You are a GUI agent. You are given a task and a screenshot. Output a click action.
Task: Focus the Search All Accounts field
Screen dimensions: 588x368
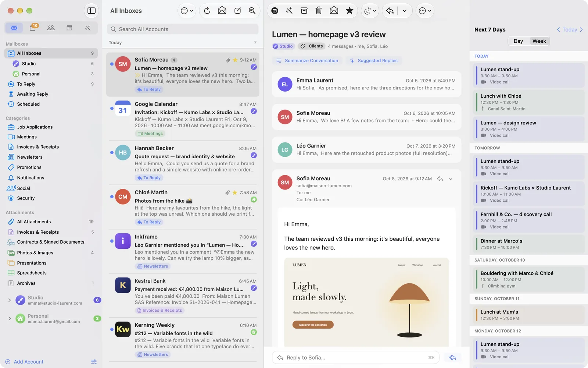coord(183,29)
